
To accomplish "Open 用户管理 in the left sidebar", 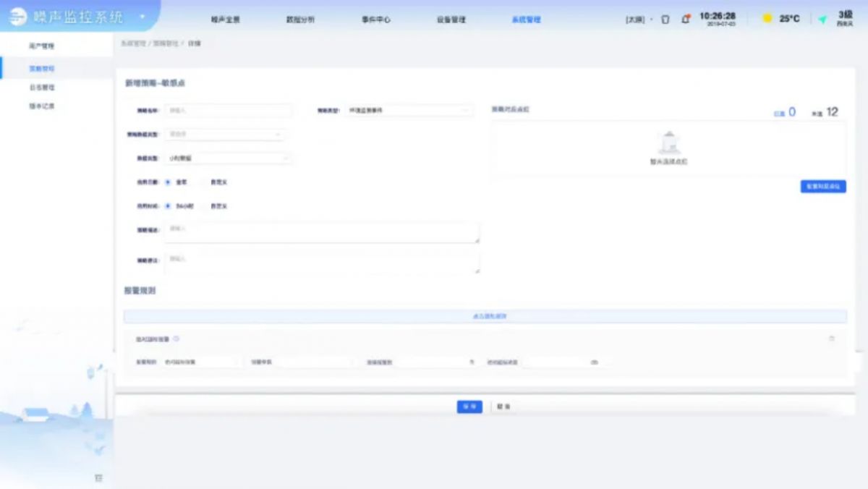I will (42, 46).
